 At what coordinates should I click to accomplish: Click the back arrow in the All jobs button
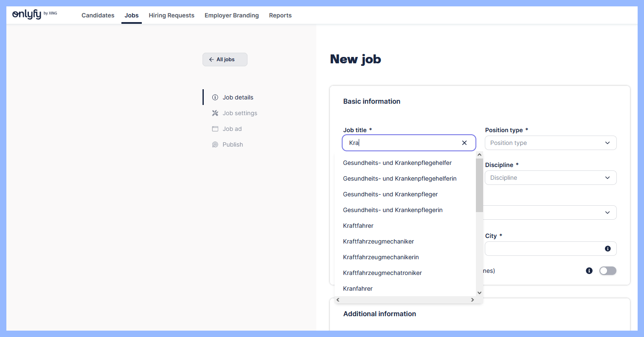(x=211, y=59)
